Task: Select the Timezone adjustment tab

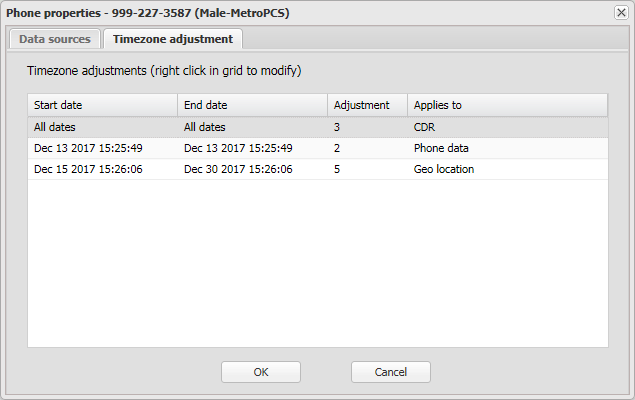Action: tap(173, 39)
